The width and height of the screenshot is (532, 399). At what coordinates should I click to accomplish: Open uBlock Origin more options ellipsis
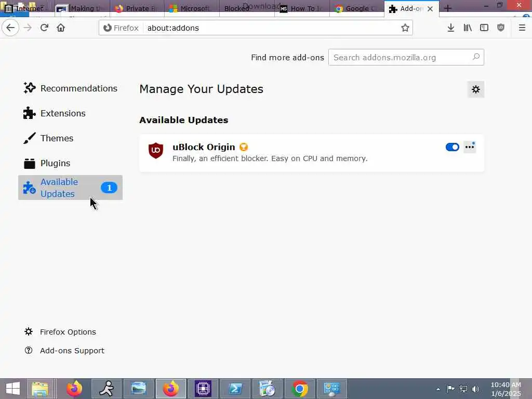(470, 147)
